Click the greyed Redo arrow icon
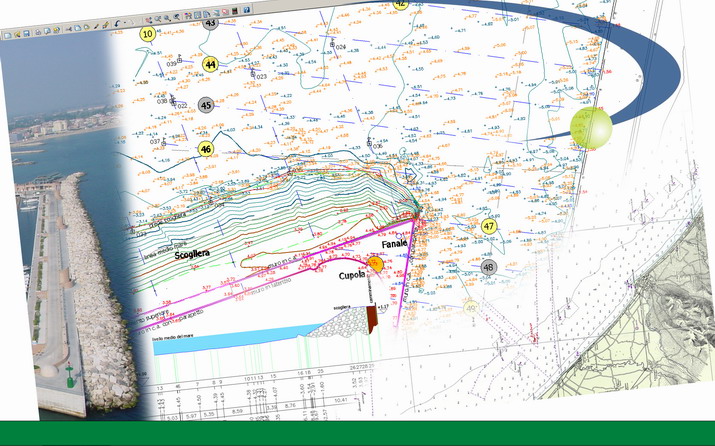 coord(133,22)
